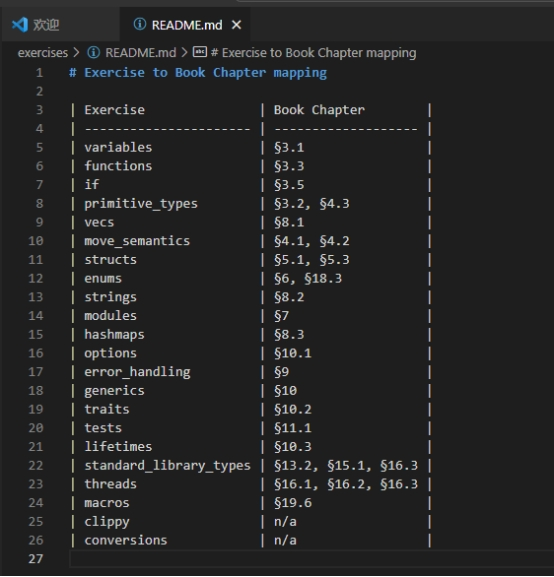The image size is (554, 577).
Task: Click the 'traits' cell
Action: pos(107,409)
